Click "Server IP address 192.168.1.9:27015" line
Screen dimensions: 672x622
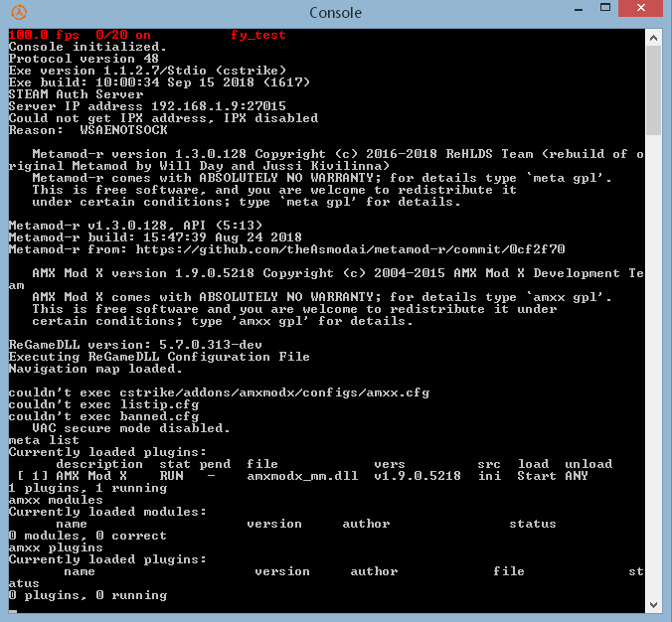(x=147, y=106)
